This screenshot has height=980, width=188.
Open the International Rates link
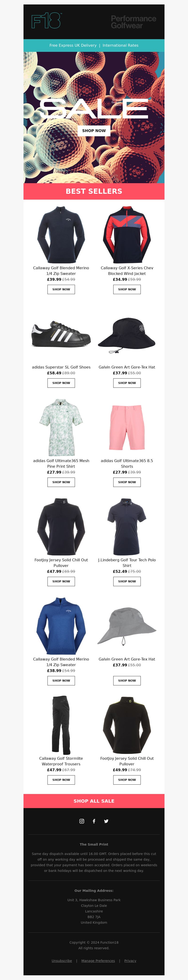point(121,45)
